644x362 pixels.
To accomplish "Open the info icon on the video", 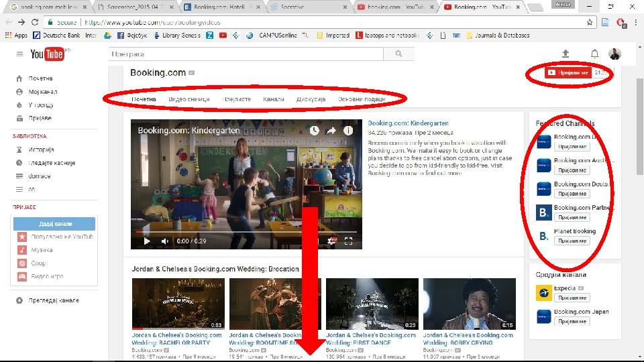I will [348, 131].
